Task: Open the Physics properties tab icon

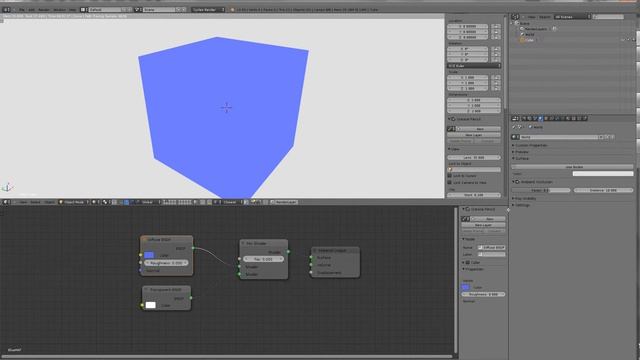Action: point(585,118)
